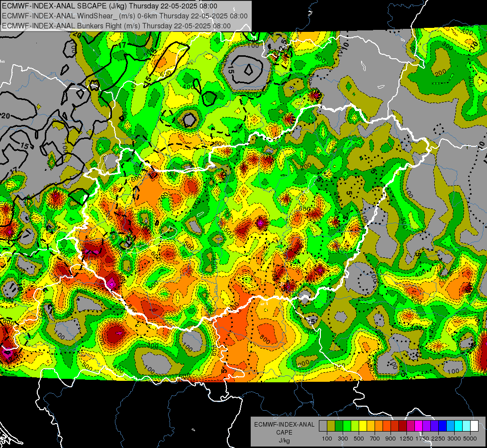Click the WindShear 0-6km title line
487x448 pixels.
tap(124, 16)
